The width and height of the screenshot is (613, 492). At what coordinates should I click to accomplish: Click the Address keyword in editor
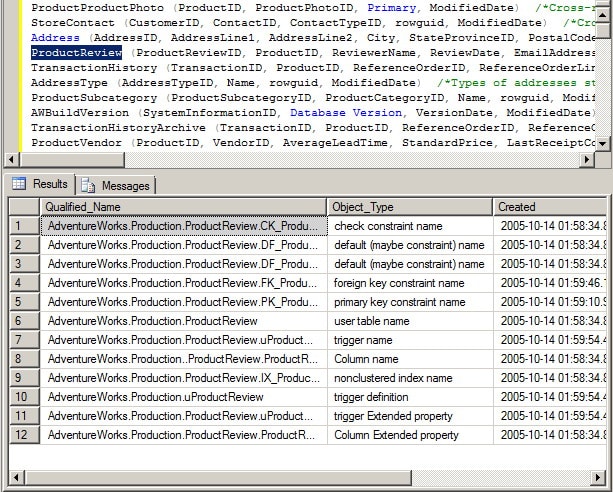point(55,38)
